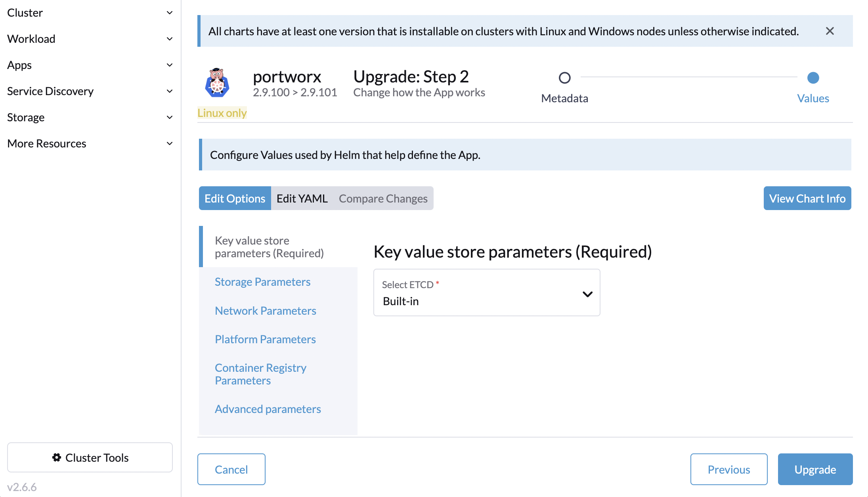Click the Values step circle
Image resolution: width=868 pixels, height=497 pixels.
coord(813,78)
